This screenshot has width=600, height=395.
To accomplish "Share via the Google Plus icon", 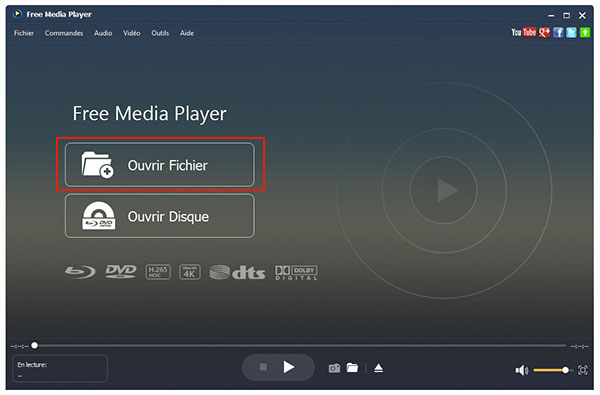I will pyautogui.click(x=545, y=33).
